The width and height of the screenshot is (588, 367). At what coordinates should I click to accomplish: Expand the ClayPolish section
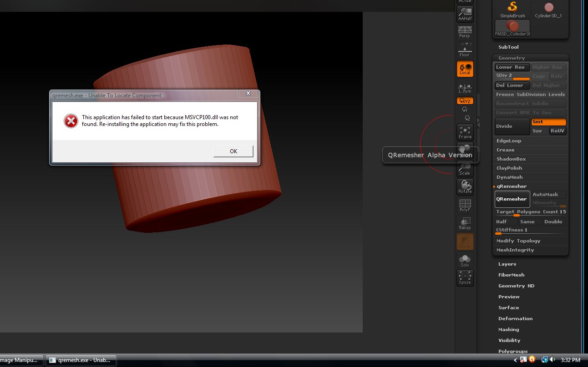[x=509, y=168]
